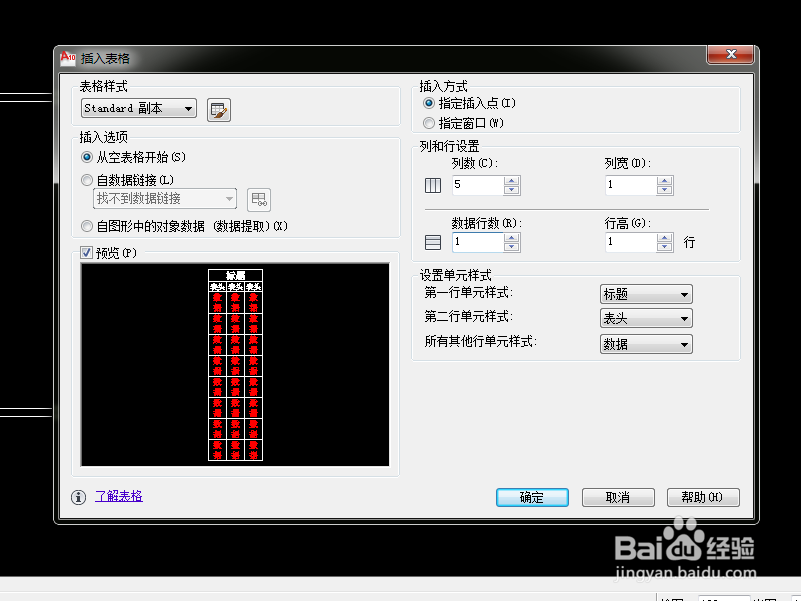Increase 行高 with up arrow

(664, 238)
